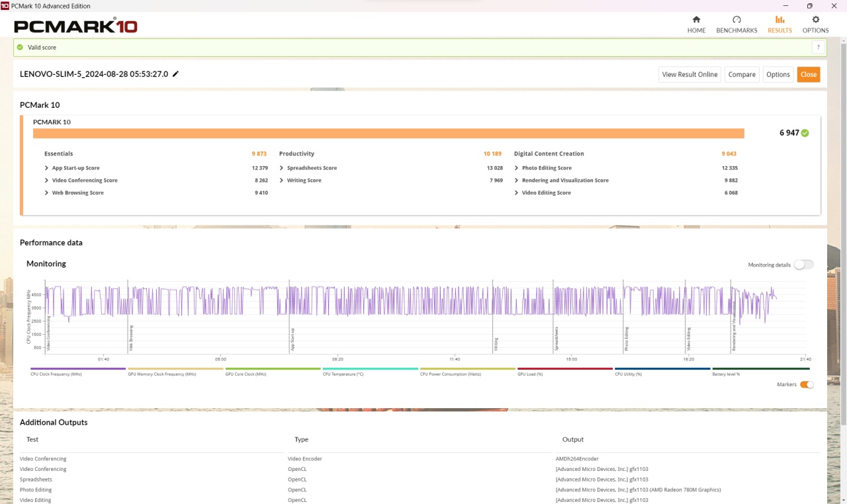Select CPU Temperature legend bar
Image resolution: width=847 pixels, height=504 pixels.
pos(371,369)
